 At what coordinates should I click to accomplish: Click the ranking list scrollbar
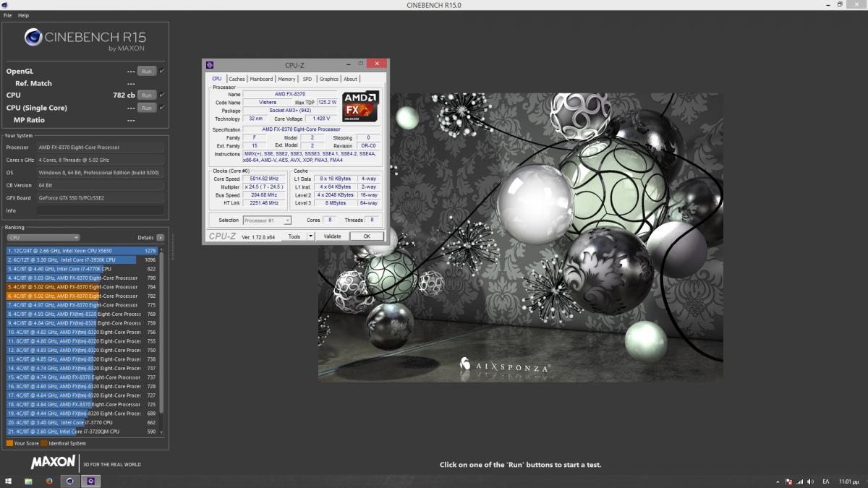(162, 333)
